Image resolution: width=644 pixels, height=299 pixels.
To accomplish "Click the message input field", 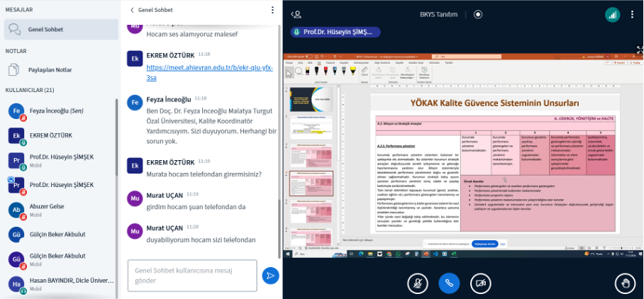I will coord(191,276).
